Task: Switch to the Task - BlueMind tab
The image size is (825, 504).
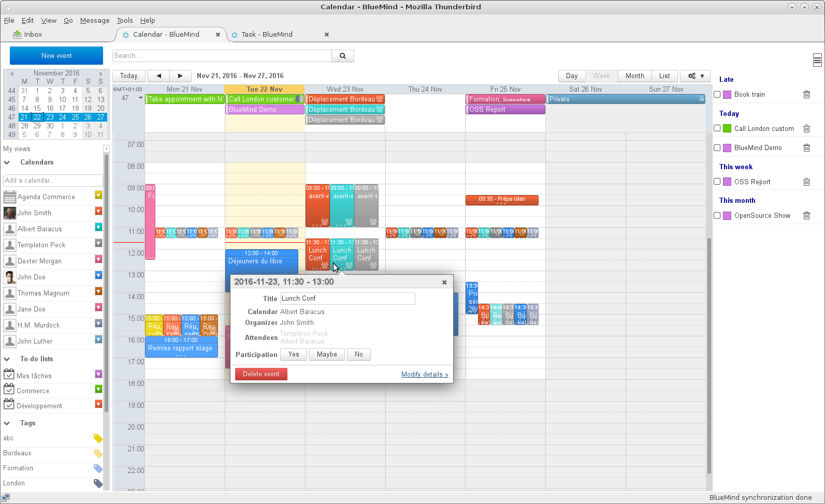Action: click(267, 35)
